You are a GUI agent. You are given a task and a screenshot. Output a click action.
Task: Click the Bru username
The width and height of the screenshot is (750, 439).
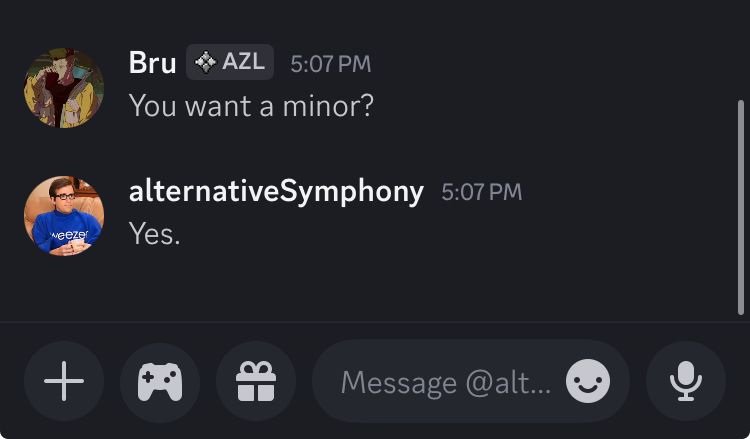(x=152, y=62)
